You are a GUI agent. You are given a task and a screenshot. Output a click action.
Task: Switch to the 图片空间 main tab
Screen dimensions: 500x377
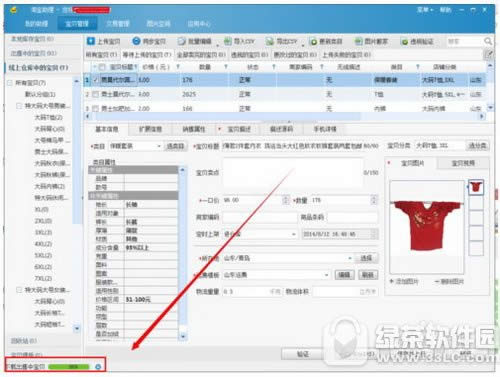(158, 24)
